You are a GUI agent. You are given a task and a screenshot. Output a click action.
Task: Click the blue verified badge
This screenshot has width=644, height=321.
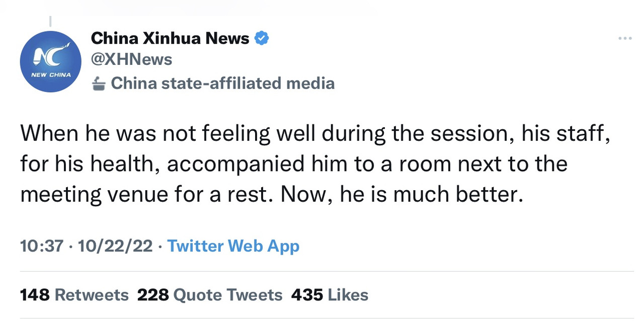[x=262, y=38]
